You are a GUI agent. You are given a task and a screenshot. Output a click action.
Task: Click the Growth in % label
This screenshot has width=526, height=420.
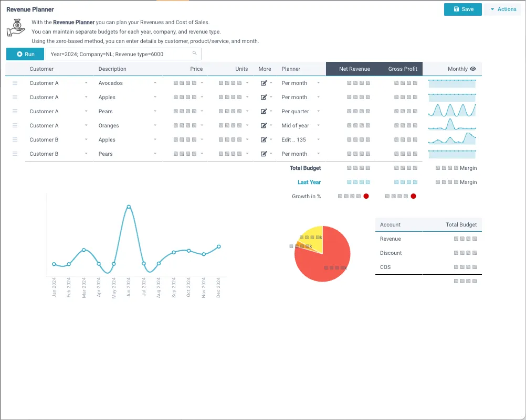(306, 196)
